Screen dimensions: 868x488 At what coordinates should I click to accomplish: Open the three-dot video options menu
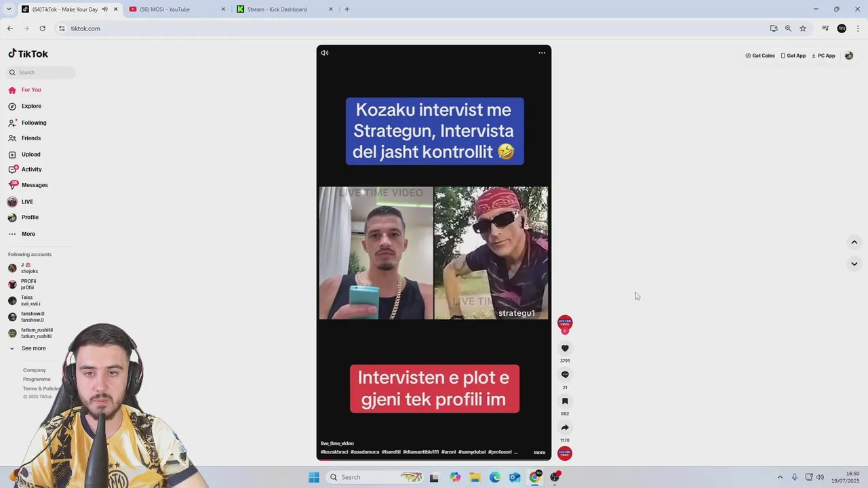542,53
